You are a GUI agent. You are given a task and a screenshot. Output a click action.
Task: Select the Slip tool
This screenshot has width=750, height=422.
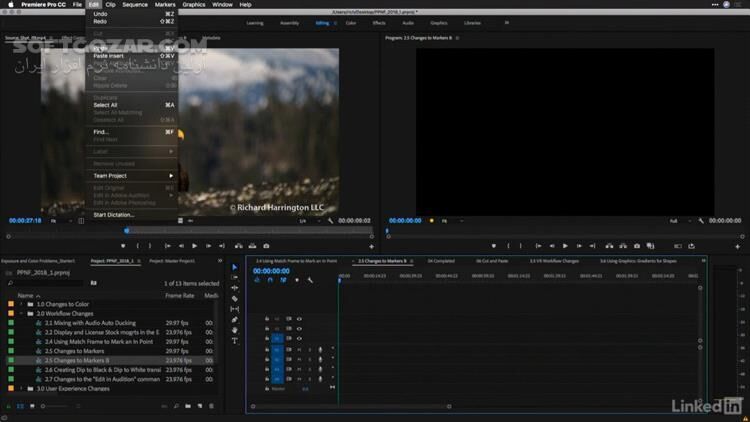coord(234,309)
